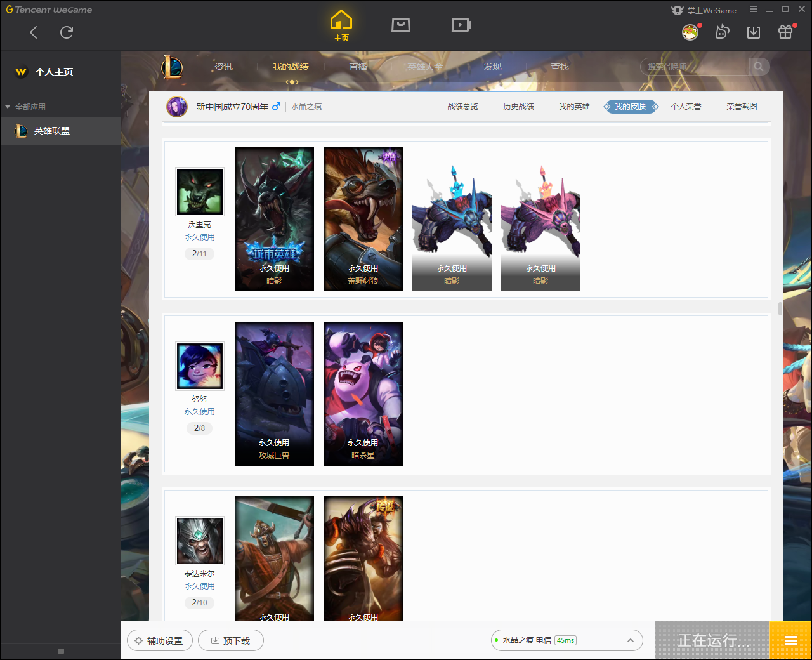Open the 暗杀星 skin card

click(x=363, y=393)
